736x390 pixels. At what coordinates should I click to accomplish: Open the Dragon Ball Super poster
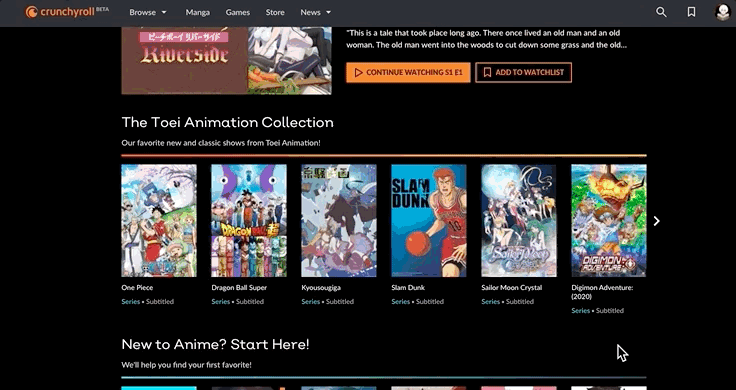(x=249, y=221)
